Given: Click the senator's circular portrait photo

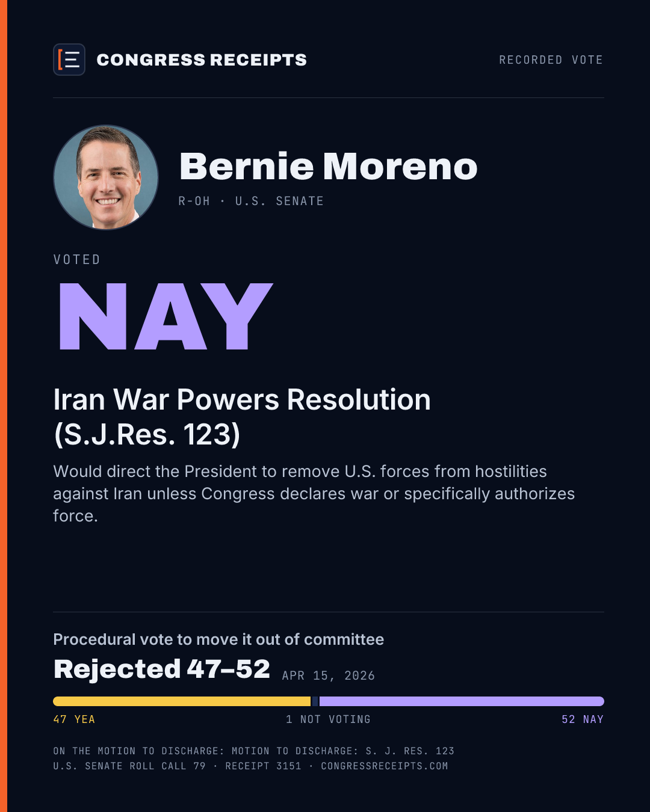Looking at the screenshot, I should 106,177.
